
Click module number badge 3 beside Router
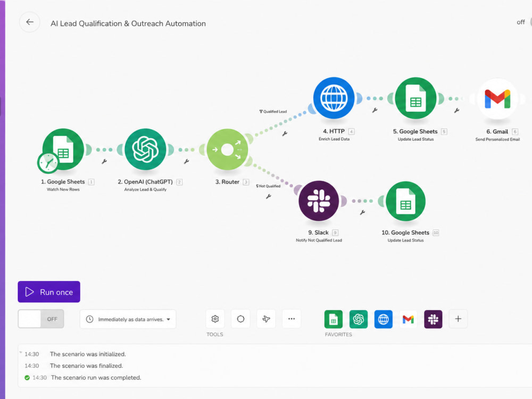tap(246, 182)
